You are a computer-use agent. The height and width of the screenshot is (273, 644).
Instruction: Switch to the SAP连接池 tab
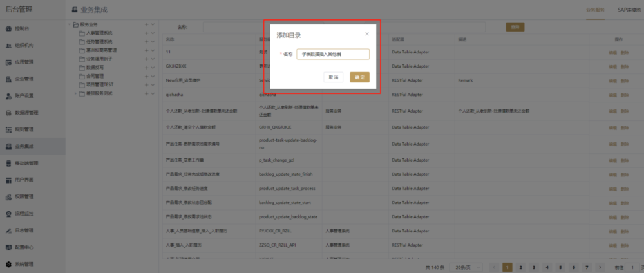pos(629,10)
